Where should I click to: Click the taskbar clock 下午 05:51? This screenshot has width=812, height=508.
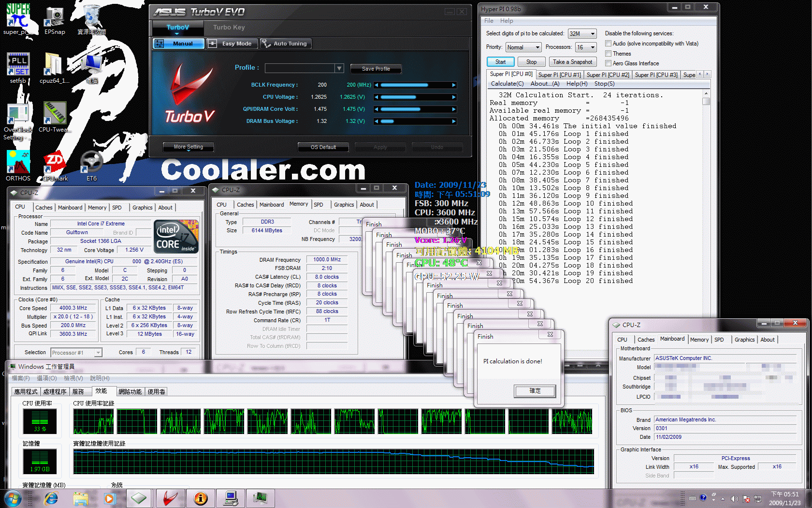(x=785, y=498)
